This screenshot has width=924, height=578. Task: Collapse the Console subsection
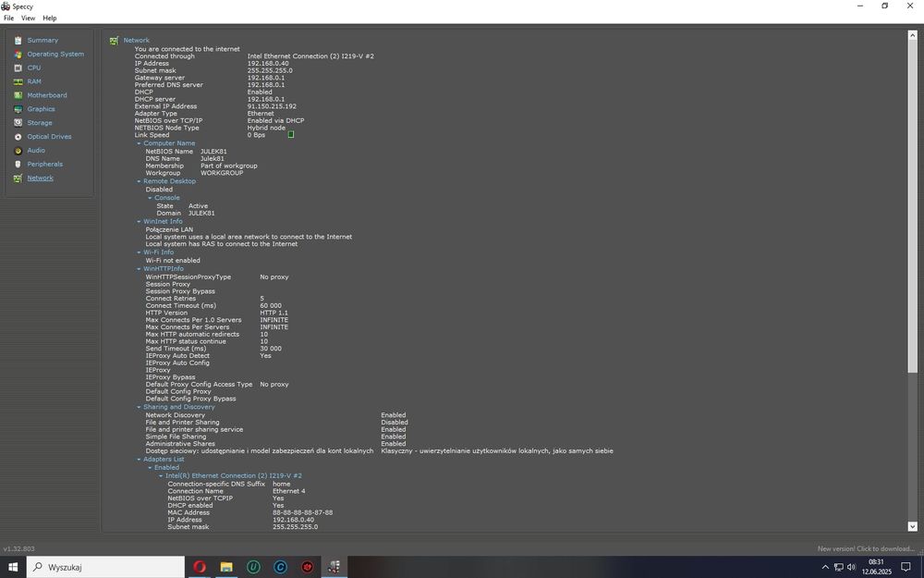coord(150,198)
